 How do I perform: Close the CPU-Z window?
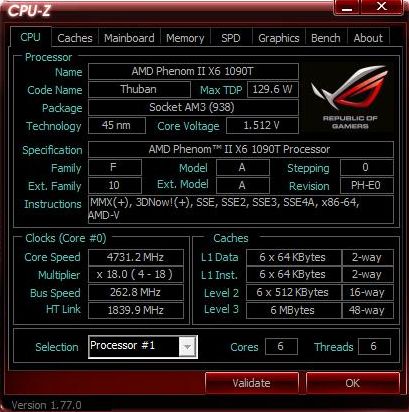pos(382,7)
